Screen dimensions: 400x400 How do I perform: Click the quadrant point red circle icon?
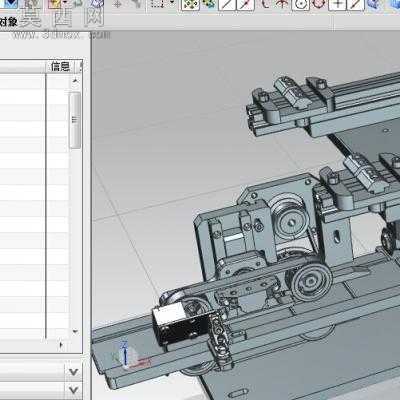[319, 4]
